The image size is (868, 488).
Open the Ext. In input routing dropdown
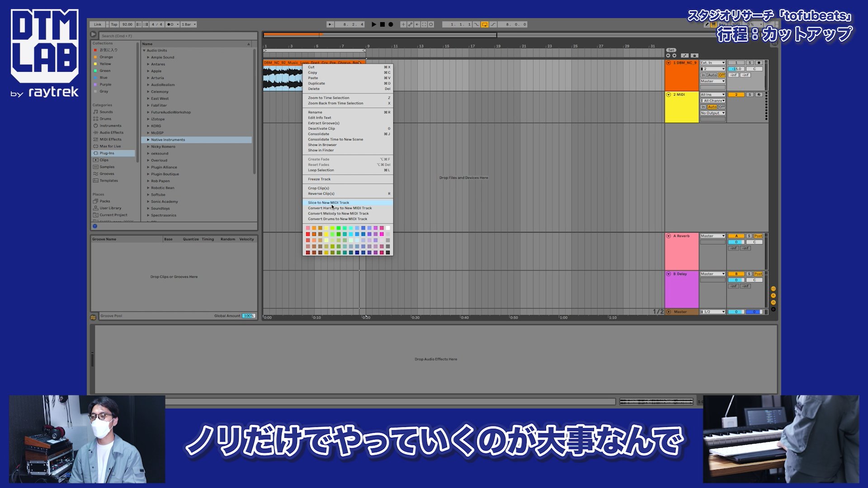click(x=712, y=62)
